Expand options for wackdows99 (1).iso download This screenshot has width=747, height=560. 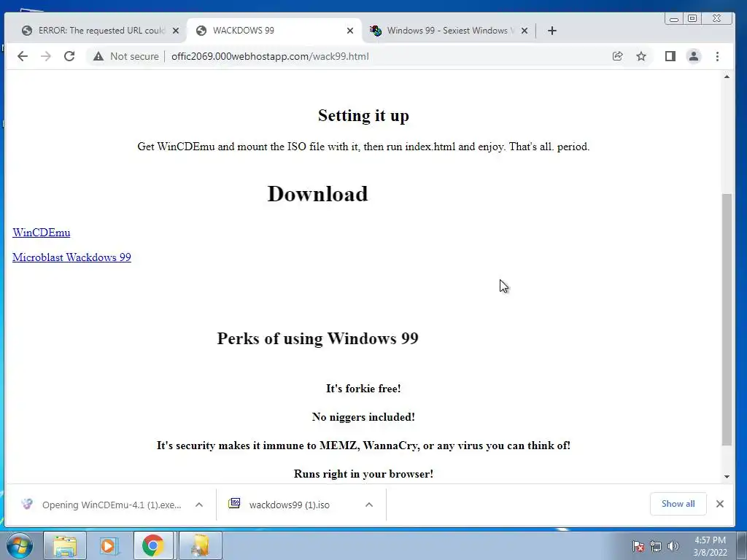[x=368, y=505]
